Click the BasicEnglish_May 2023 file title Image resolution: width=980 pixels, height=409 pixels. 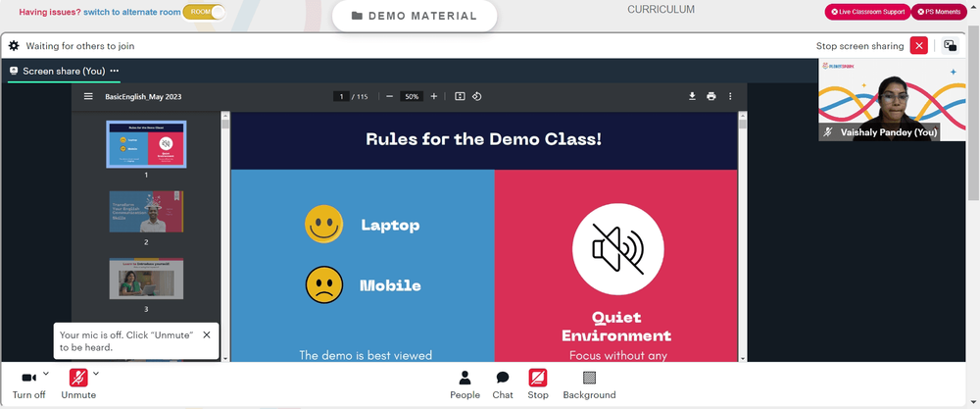(x=143, y=97)
